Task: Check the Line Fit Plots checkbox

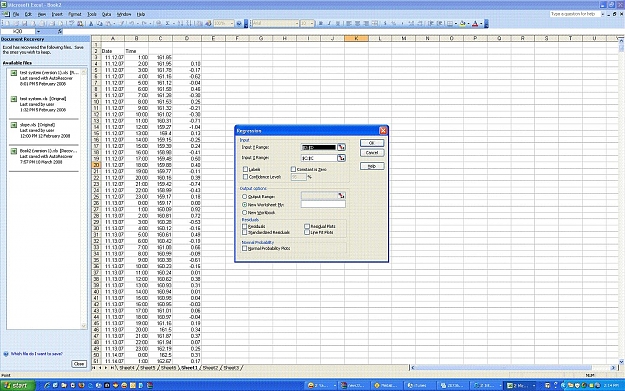Action: click(307, 232)
